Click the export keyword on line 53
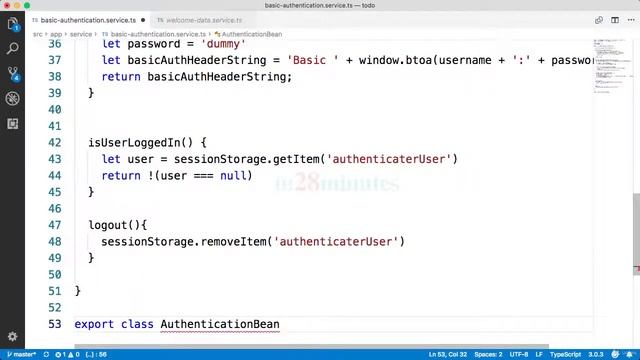The height and width of the screenshot is (360, 640). click(94, 324)
